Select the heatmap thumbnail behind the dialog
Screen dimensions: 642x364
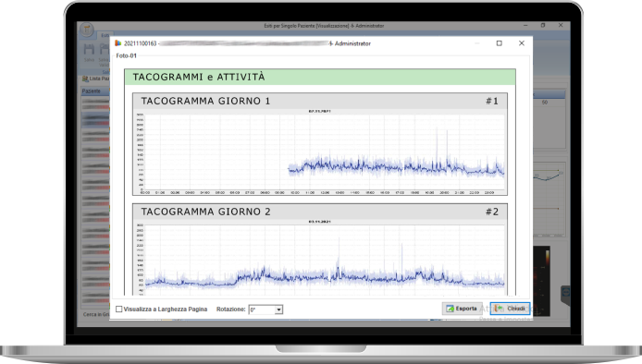542,281
